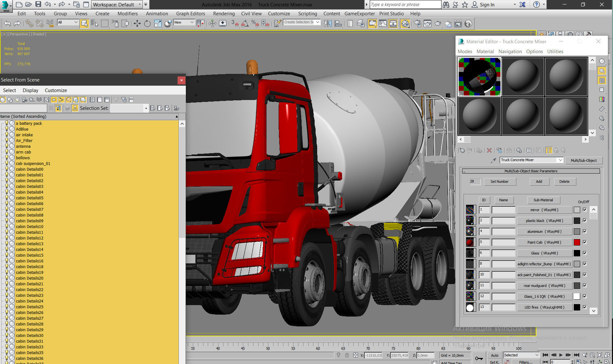Open the Material Editor toolbar icon
Screen dimensions: 613x364
point(405,23)
